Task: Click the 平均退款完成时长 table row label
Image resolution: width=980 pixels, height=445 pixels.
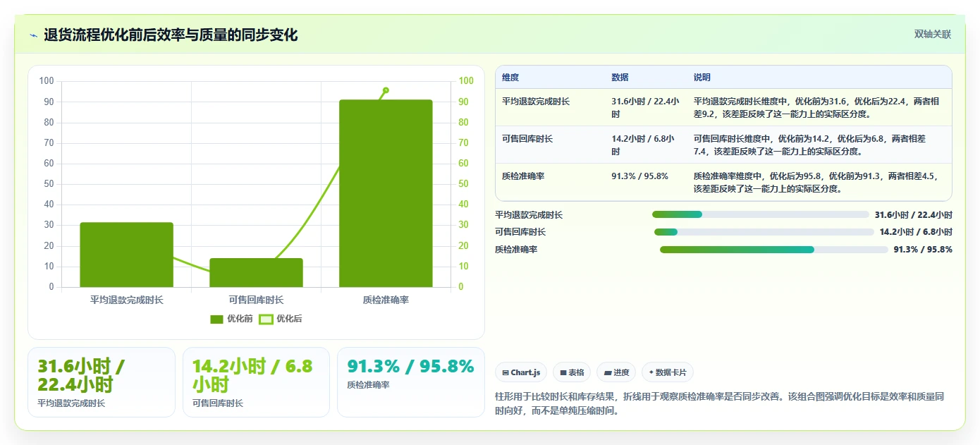Action: click(x=536, y=102)
